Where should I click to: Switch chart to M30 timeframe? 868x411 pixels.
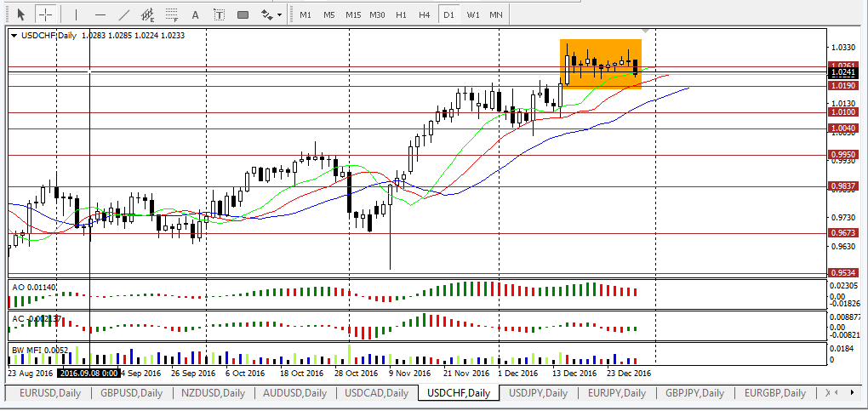[378, 15]
